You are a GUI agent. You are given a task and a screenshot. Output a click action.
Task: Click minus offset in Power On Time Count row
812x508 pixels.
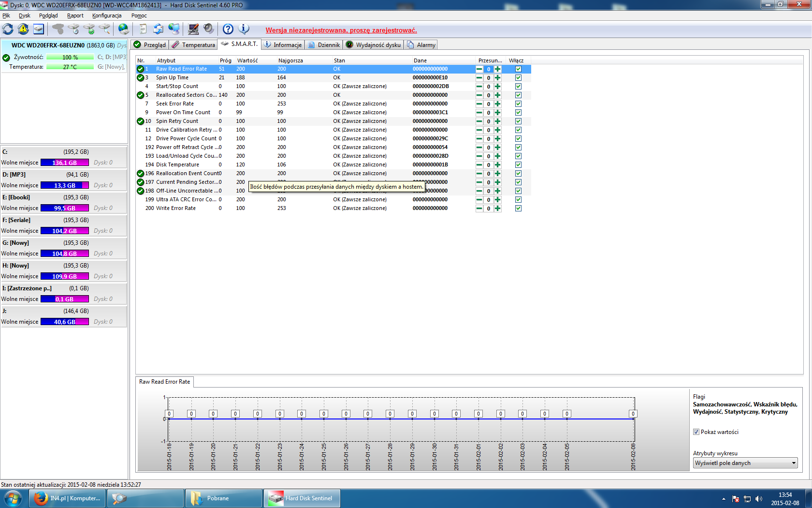pos(479,113)
